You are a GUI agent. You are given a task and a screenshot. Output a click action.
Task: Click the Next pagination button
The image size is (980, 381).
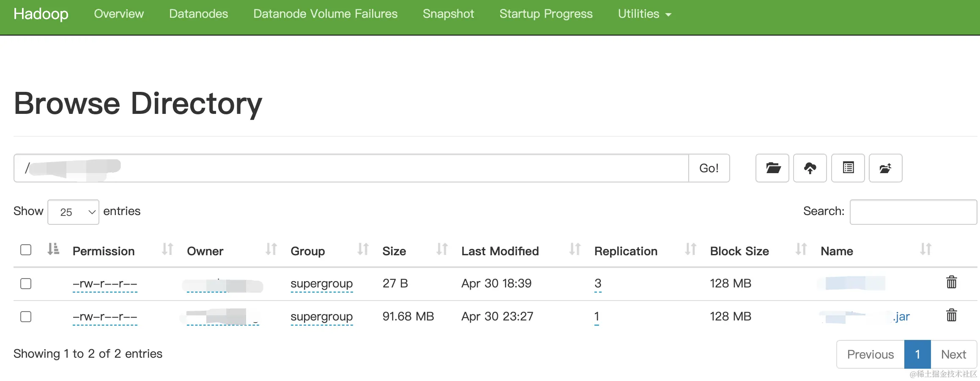(x=953, y=354)
